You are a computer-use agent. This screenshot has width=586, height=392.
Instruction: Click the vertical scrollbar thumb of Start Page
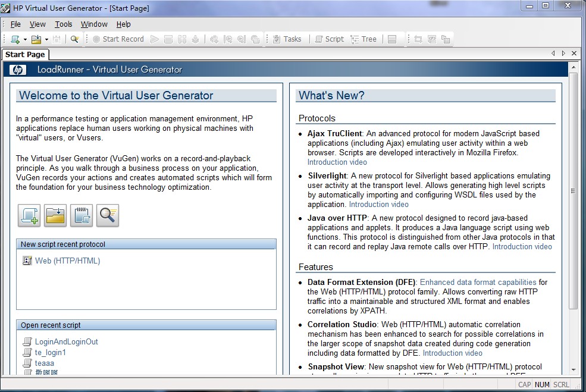(574, 190)
